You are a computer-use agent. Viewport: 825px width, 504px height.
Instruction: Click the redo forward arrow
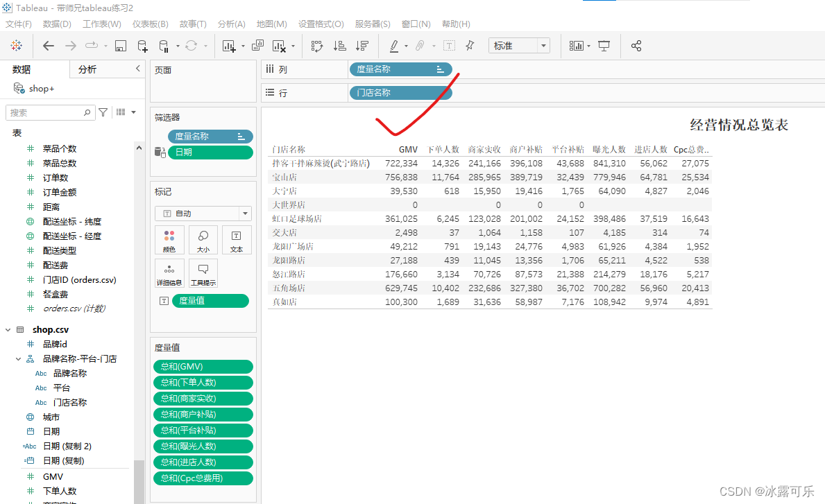pyautogui.click(x=71, y=46)
